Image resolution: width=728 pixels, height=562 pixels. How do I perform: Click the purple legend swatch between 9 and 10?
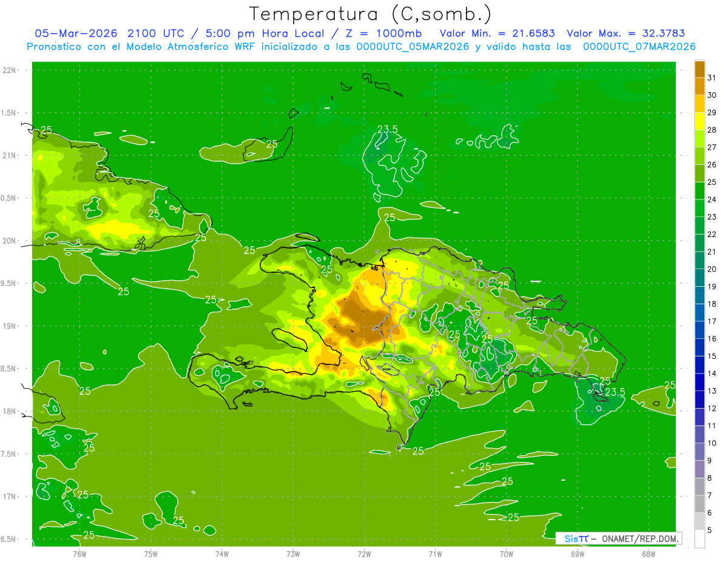pyautogui.click(x=700, y=452)
